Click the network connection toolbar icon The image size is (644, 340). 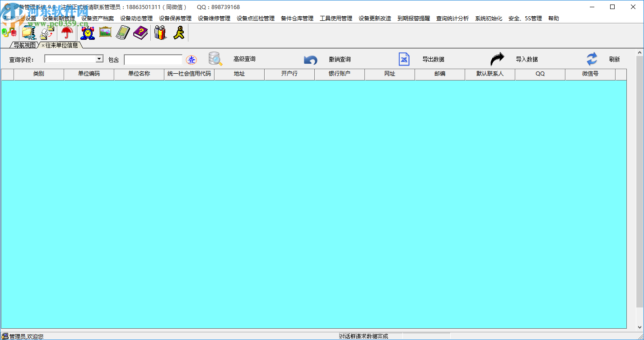(x=9, y=33)
